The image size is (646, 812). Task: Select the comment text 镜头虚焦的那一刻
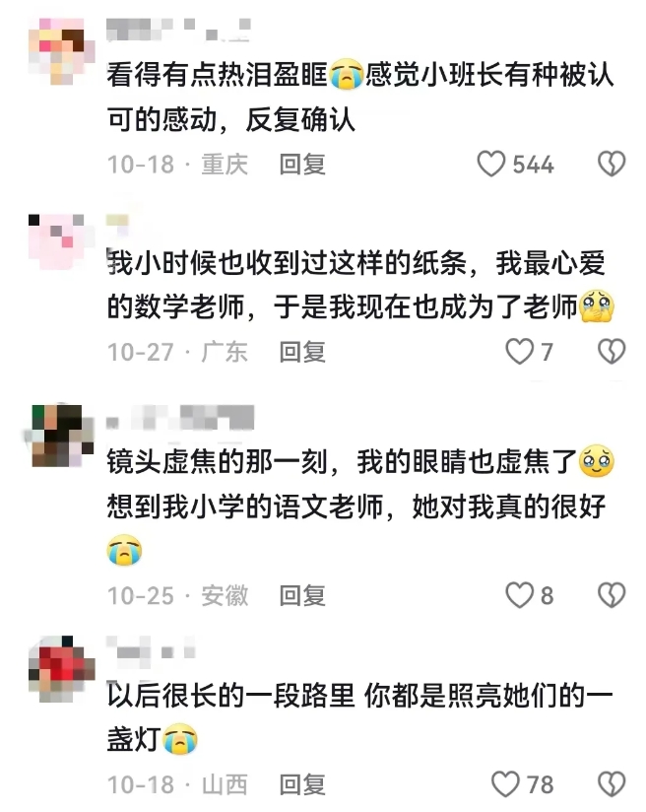tap(217, 461)
